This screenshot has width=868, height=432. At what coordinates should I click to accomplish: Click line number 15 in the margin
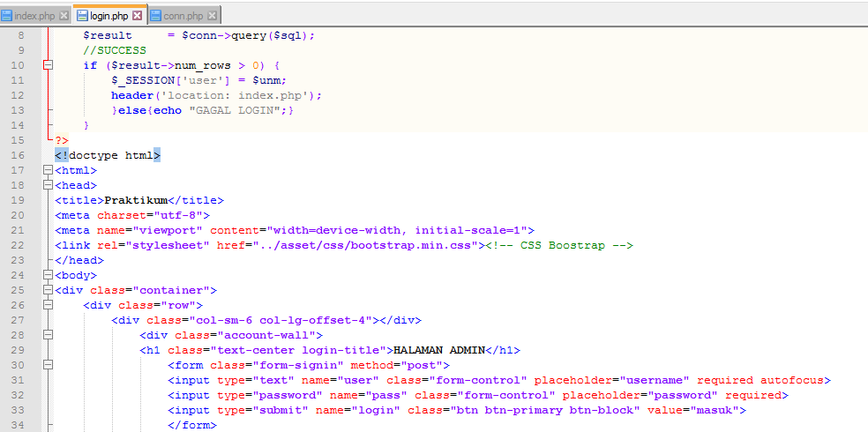[19, 140]
